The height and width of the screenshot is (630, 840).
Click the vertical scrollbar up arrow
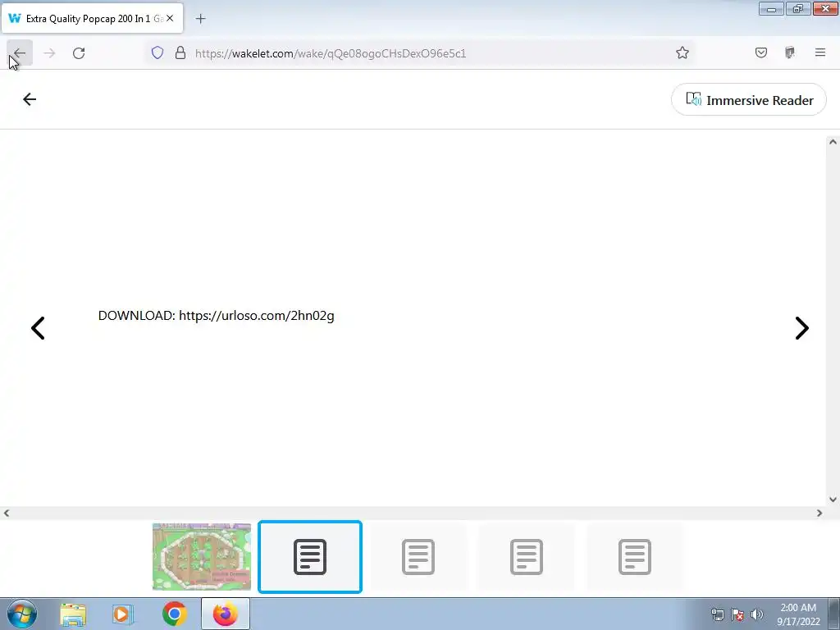tap(833, 142)
